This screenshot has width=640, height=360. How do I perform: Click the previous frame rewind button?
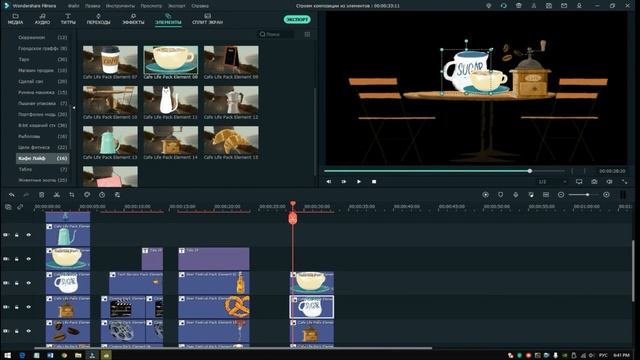pos(329,182)
